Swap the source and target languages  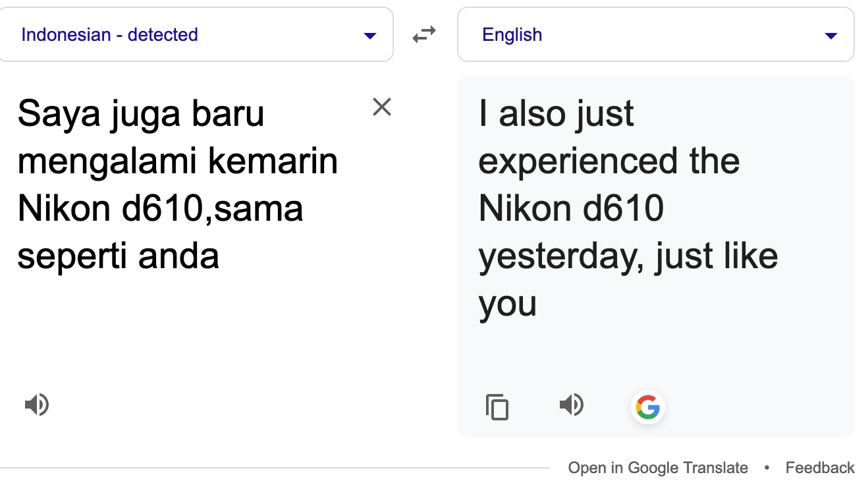coord(424,34)
